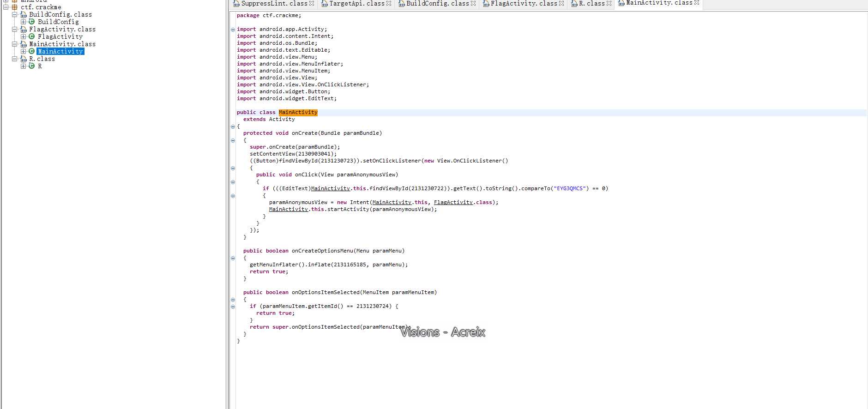Fold the import statements block
Screen dimensions: 868x409
pos(233,30)
